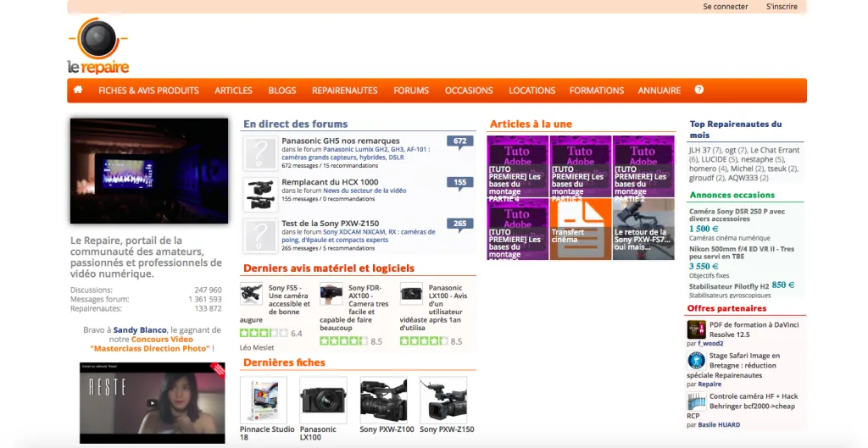
Task: Open Stage Safari Image en Bretagne offer
Action: tap(733, 365)
